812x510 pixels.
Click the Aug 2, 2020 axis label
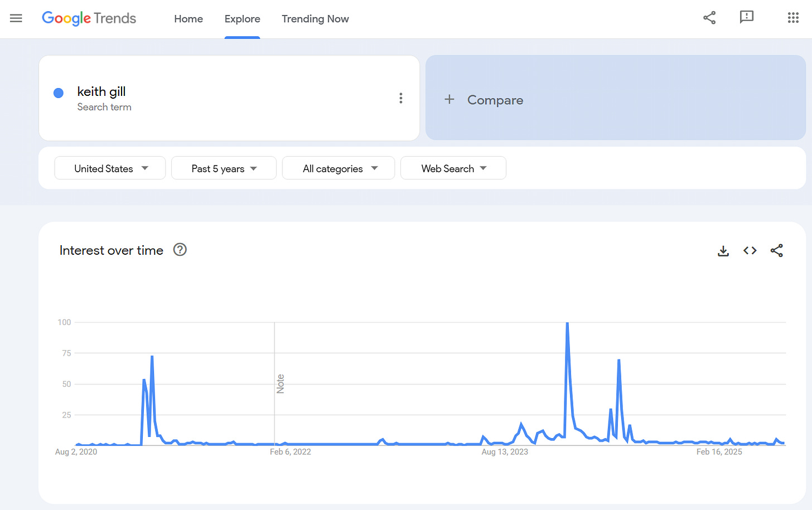76,451
